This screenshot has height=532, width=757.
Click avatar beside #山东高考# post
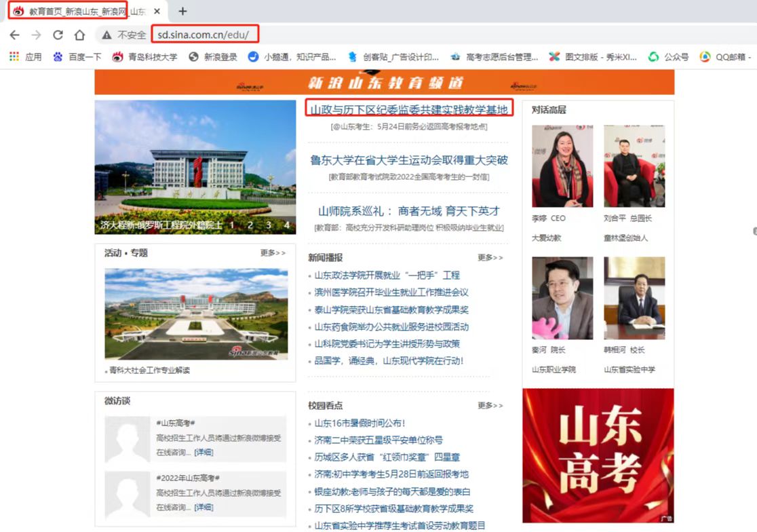(128, 439)
